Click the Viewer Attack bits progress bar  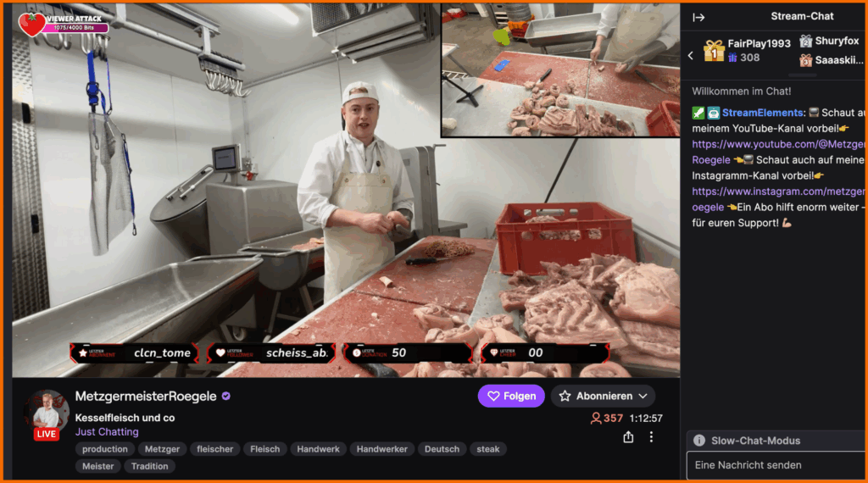tap(76, 28)
